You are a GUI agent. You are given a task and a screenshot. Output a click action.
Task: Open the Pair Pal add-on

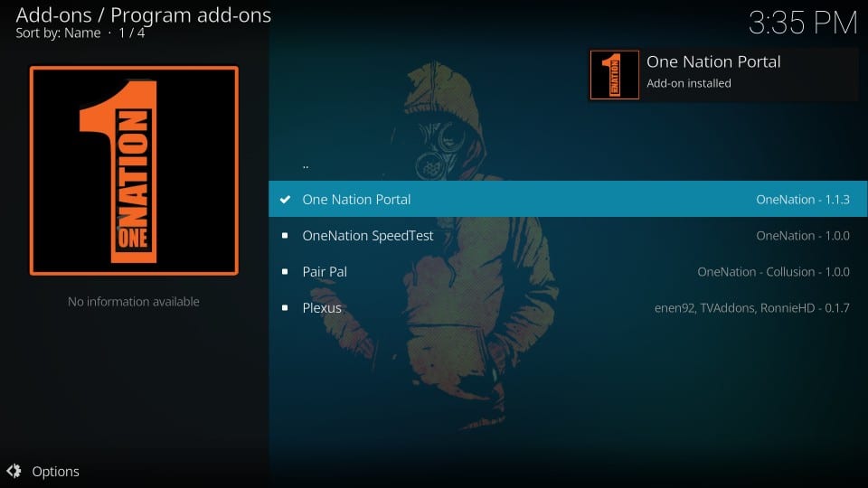pyautogui.click(x=568, y=272)
